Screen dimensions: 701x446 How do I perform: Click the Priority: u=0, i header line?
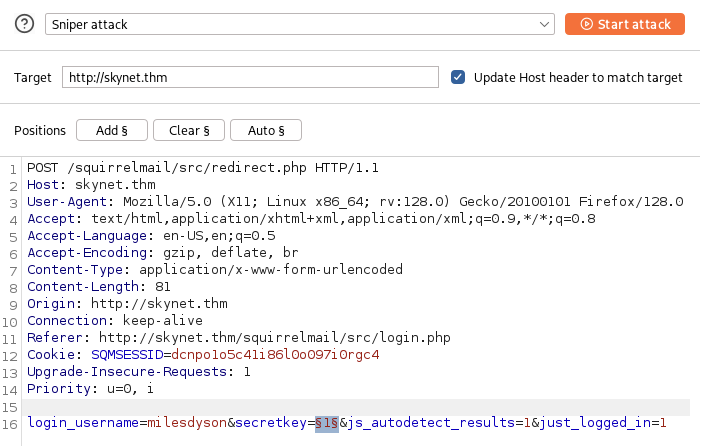click(90, 388)
